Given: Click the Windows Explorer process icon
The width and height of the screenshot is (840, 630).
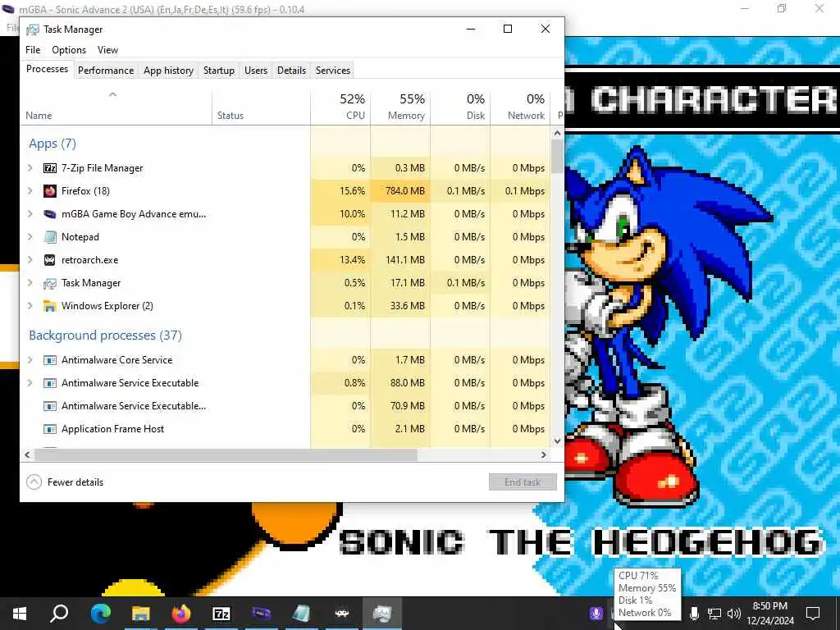Looking at the screenshot, I should 50,306.
